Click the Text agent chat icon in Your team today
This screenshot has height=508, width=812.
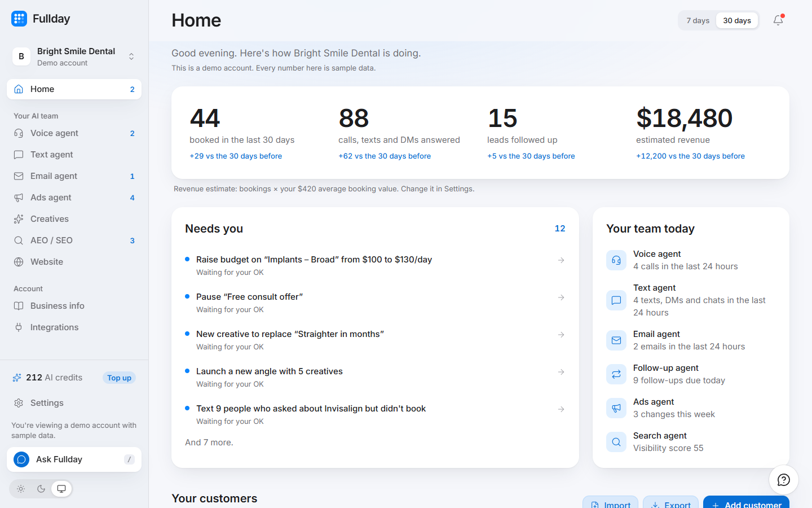click(x=616, y=300)
